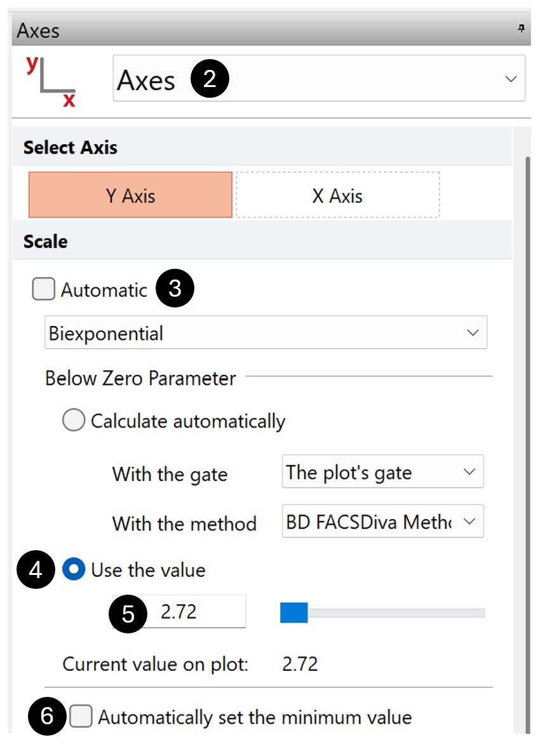Click the numbered callout badge 4
Viewport: 545px width, 756px height.
pyautogui.click(x=36, y=570)
